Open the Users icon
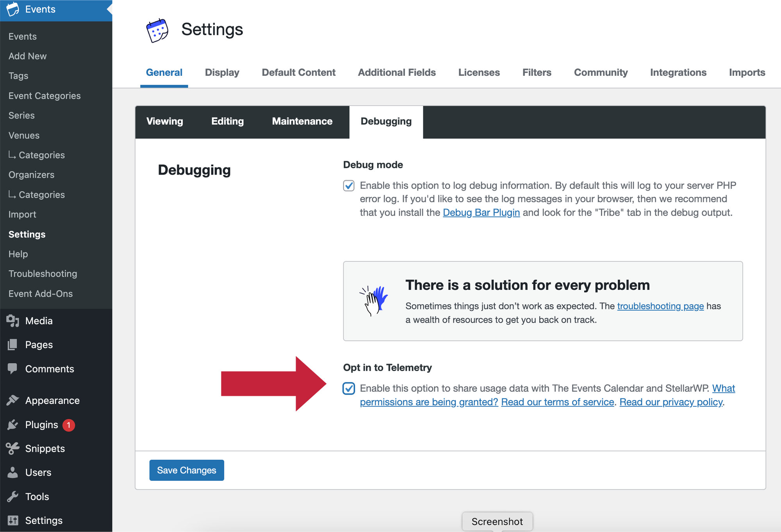Viewport: 781px width, 532px height. point(13,472)
